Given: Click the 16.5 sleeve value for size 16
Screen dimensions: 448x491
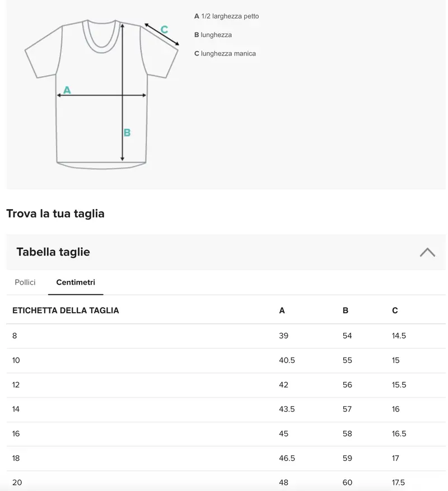Looking at the screenshot, I should pyautogui.click(x=399, y=434).
